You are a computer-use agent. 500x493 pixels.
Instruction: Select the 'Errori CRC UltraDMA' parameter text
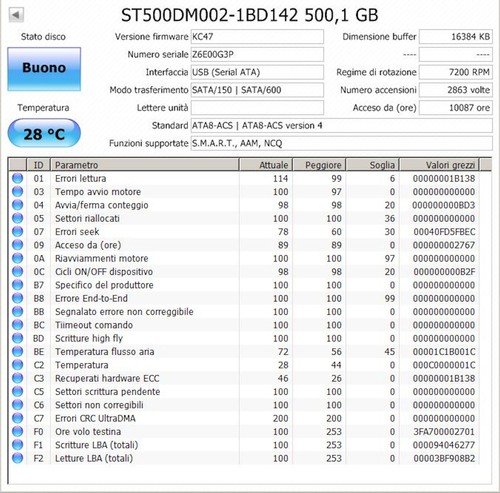pos(95,418)
